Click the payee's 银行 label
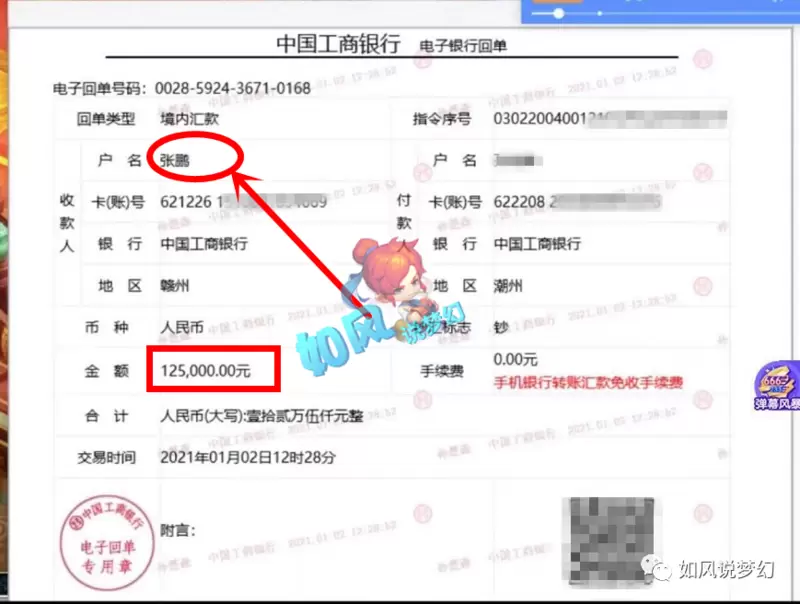Image resolution: width=800 pixels, height=604 pixels. coord(120,244)
